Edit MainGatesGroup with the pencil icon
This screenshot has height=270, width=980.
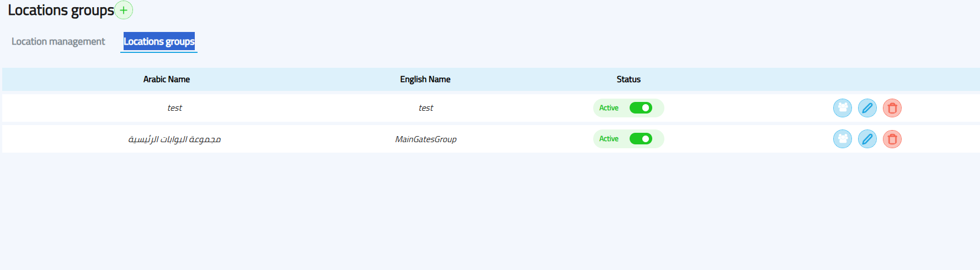point(867,139)
